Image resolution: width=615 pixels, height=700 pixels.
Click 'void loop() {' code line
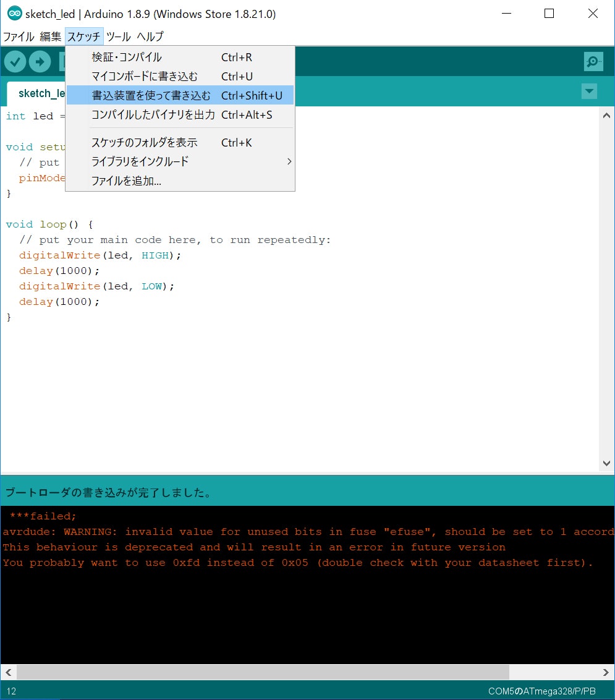49,224
